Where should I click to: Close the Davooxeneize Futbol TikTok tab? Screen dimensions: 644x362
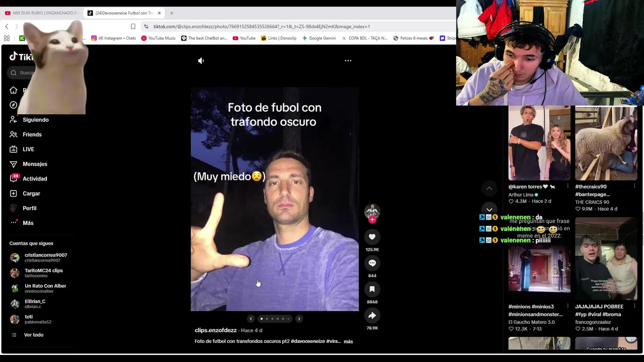tap(159, 13)
